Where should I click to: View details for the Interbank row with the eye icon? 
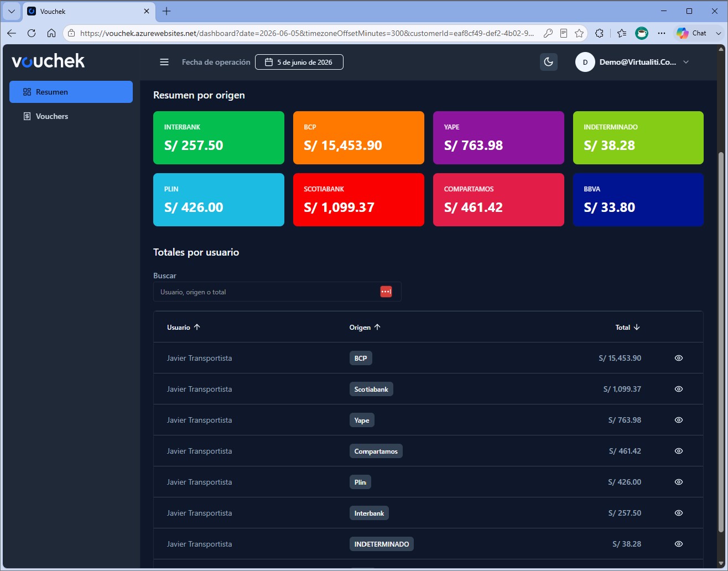tap(679, 513)
